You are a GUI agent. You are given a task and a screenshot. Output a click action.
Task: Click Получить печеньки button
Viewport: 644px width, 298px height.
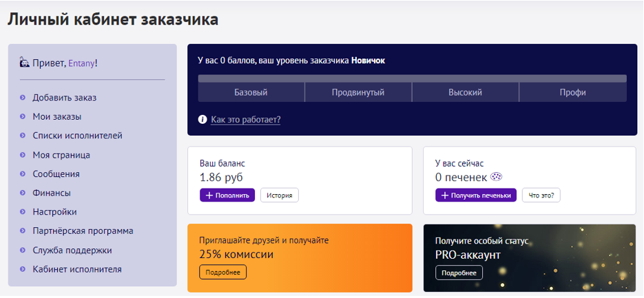476,195
